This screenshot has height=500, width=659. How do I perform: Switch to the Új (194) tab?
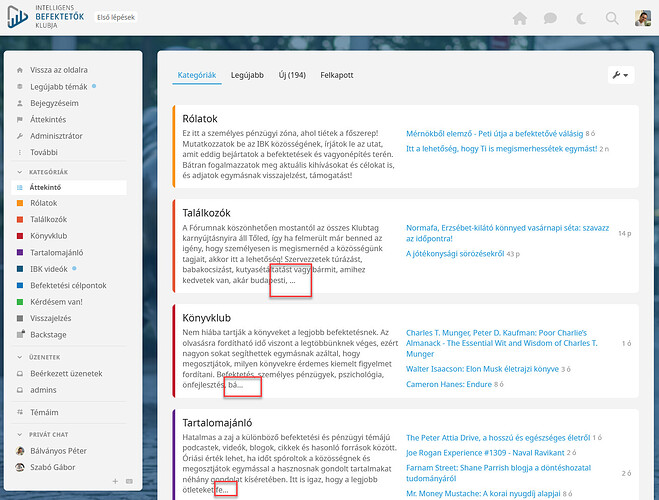(292, 75)
